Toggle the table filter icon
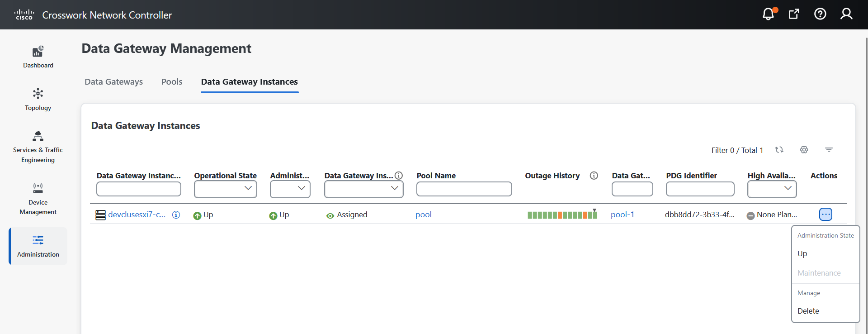Screen dimensions: 868x334 (829, 150)
